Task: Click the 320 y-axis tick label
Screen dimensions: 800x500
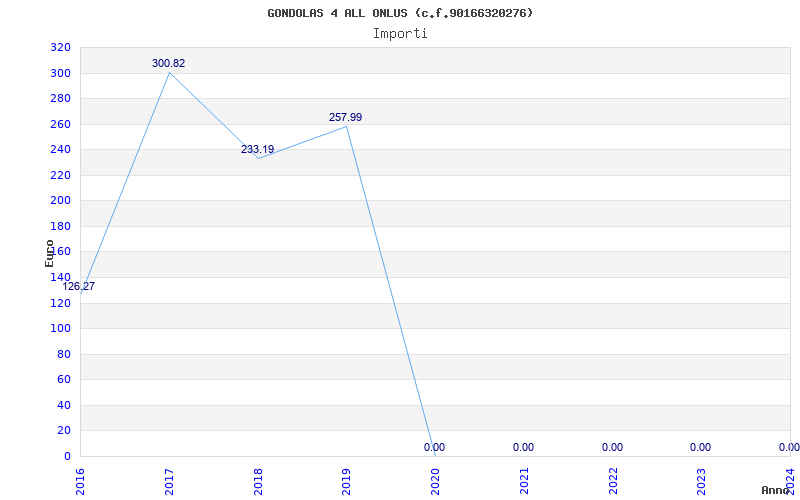Action: click(60, 48)
